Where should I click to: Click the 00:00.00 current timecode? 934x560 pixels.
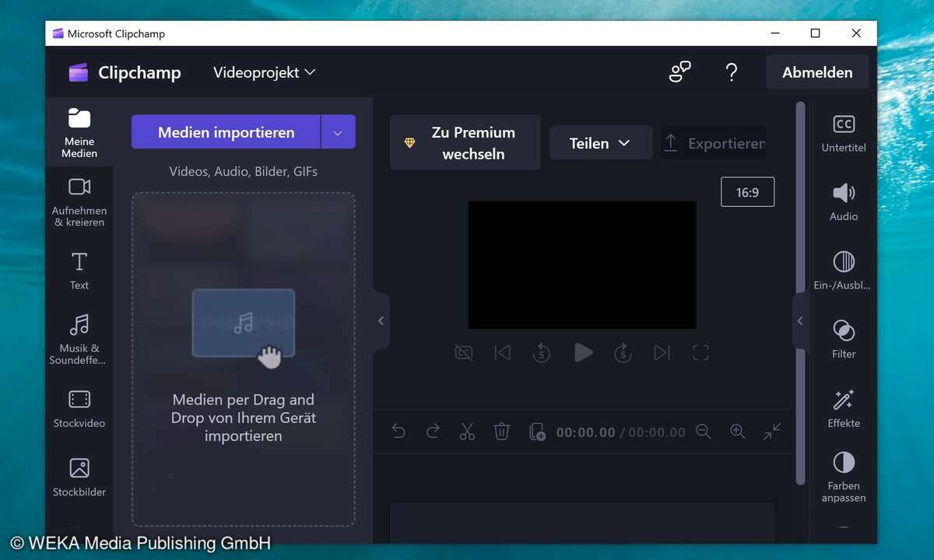(585, 432)
